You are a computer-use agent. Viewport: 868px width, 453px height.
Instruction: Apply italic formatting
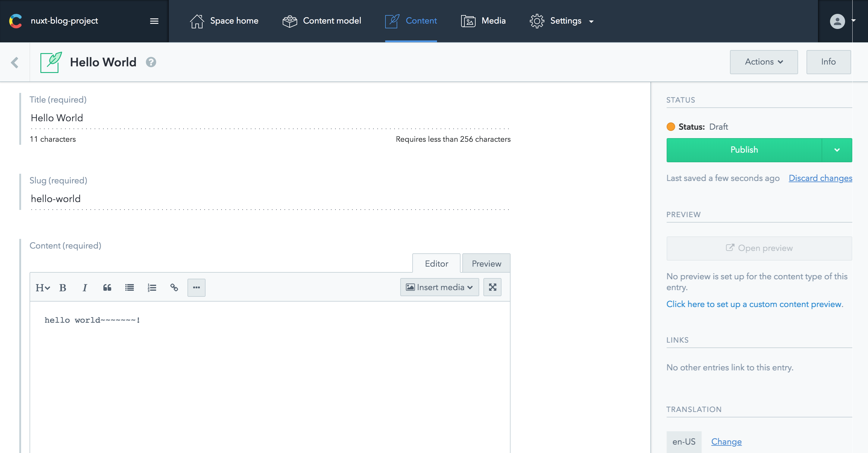click(85, 288)
